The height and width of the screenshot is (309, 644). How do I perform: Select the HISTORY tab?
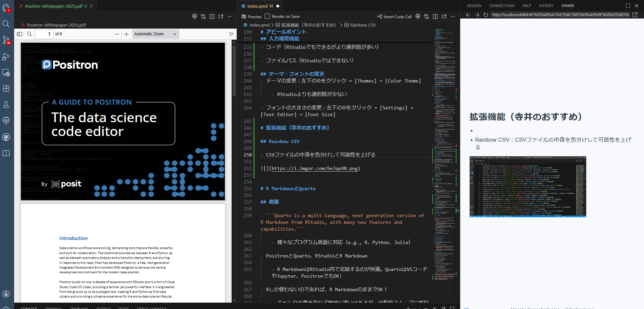(546, 6)
